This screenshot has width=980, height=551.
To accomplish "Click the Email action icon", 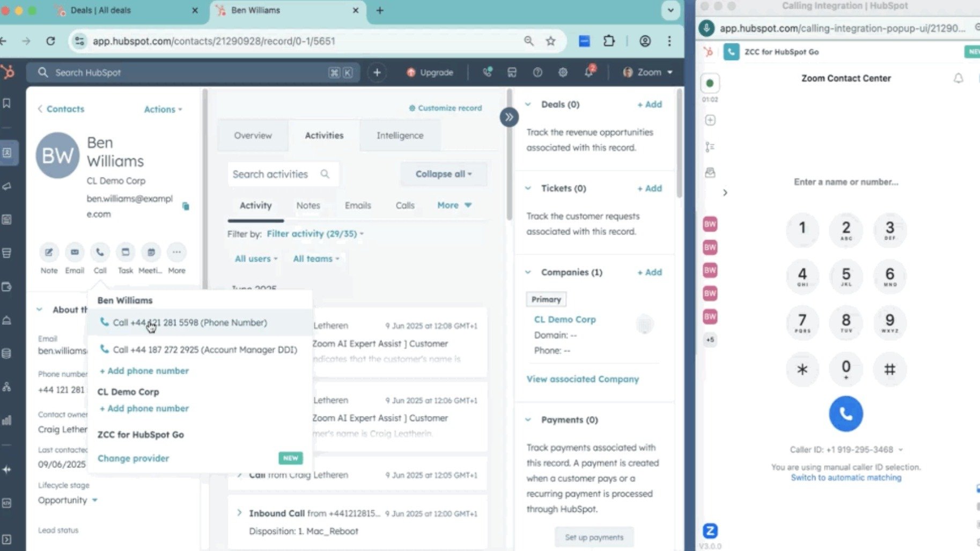I will pos(75,252).
